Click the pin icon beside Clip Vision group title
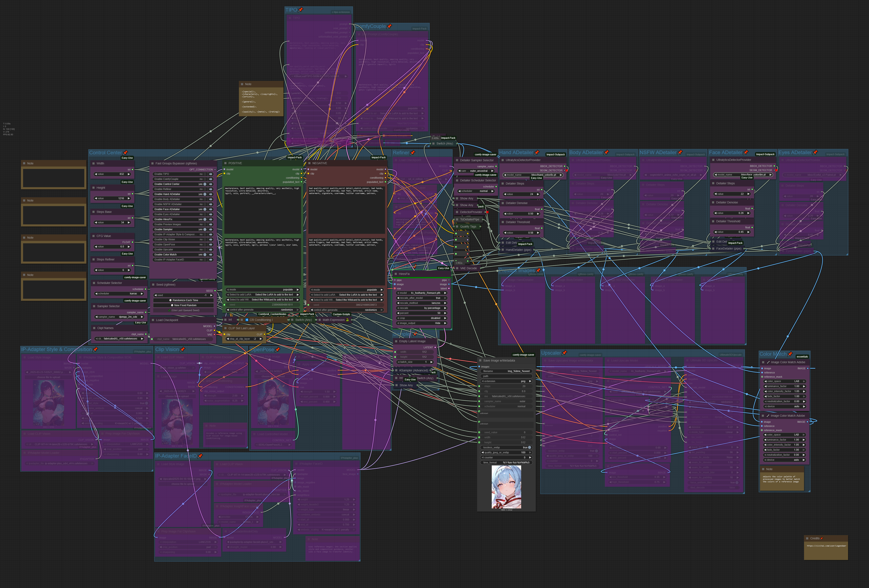This screenshot has width=869, height=588. tap(182, 350)
